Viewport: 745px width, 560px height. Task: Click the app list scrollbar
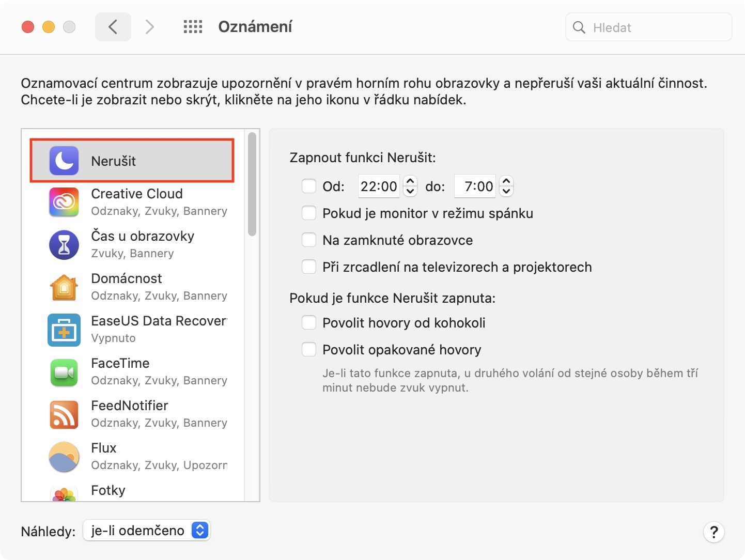252,184
